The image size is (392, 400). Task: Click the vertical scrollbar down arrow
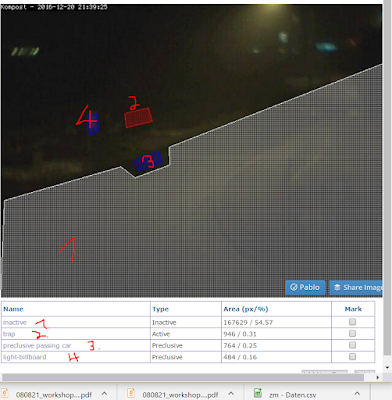pos(387,367)
